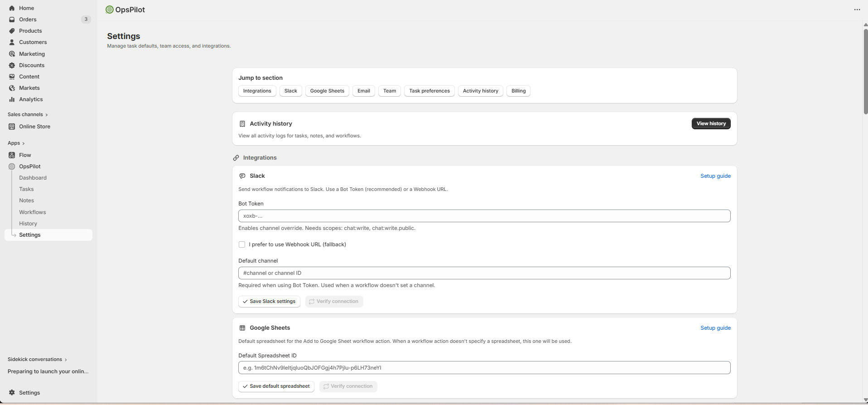Click the Online Store icon

pyautogui.click(x=12, y=127)
